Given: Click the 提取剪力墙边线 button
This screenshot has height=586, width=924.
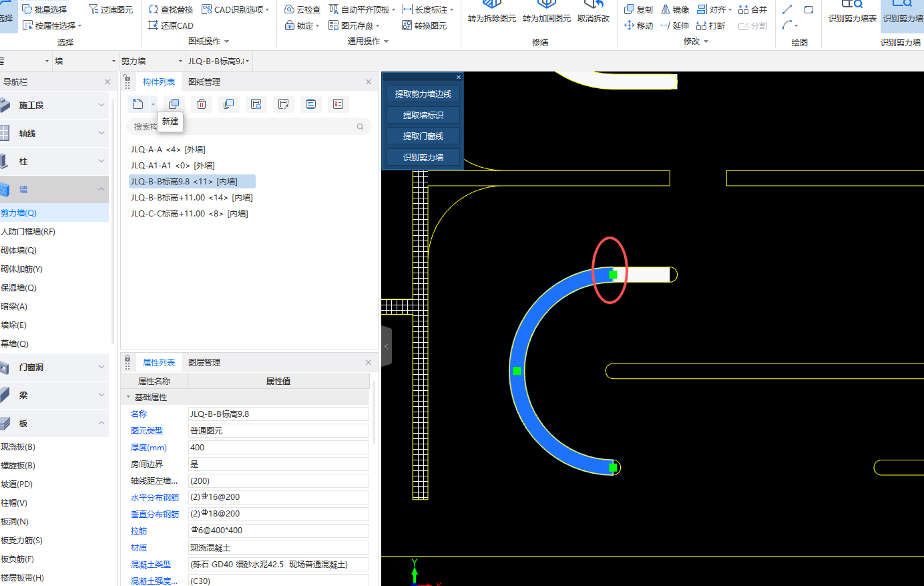Looking at the screenshot, I should pos(423,94).
